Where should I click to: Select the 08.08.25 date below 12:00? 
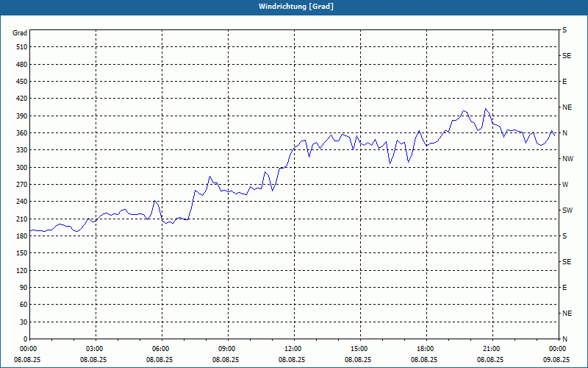tap(292, 359)
